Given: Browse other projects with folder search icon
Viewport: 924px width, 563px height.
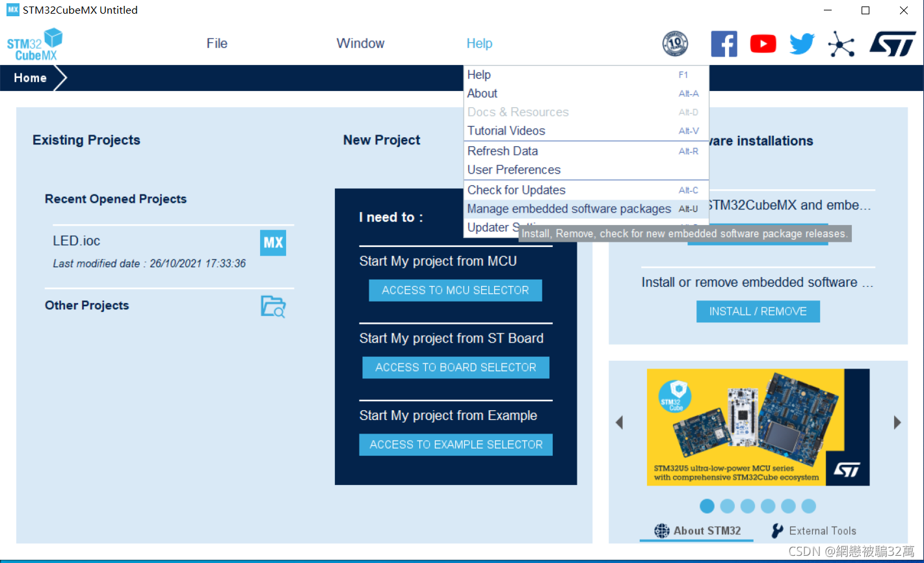Looking at the screenshot, I should pyautogui.click(x=273, y=306).
